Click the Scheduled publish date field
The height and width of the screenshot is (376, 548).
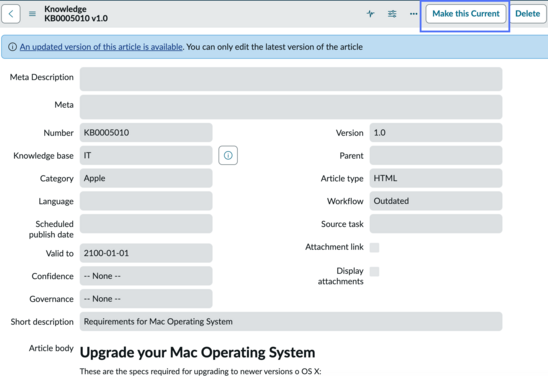point(146,224)
